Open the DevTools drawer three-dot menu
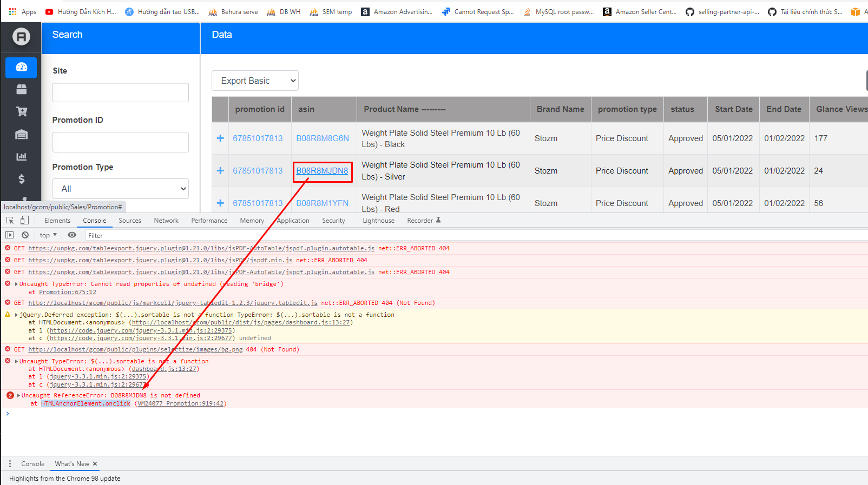Screen dimensions: 868x485 [10, 464]
